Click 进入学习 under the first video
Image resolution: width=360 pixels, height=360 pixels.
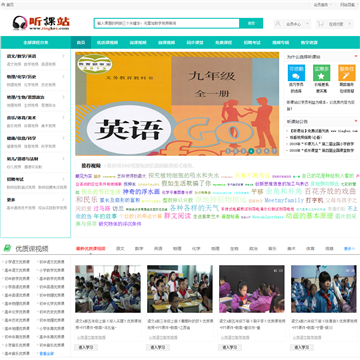click(86, 347)
